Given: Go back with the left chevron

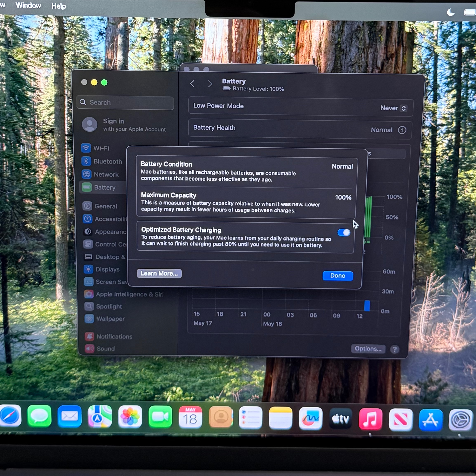Looking at the screenshot, I should tap(192, 84).
